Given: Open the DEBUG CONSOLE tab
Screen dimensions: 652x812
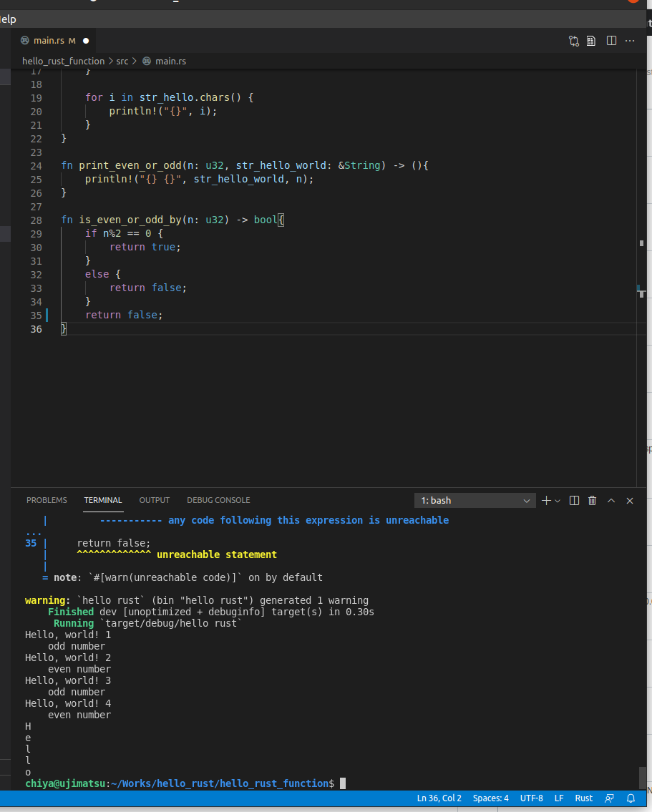Looking at the screenshot, I should click(x=218, y=500).
